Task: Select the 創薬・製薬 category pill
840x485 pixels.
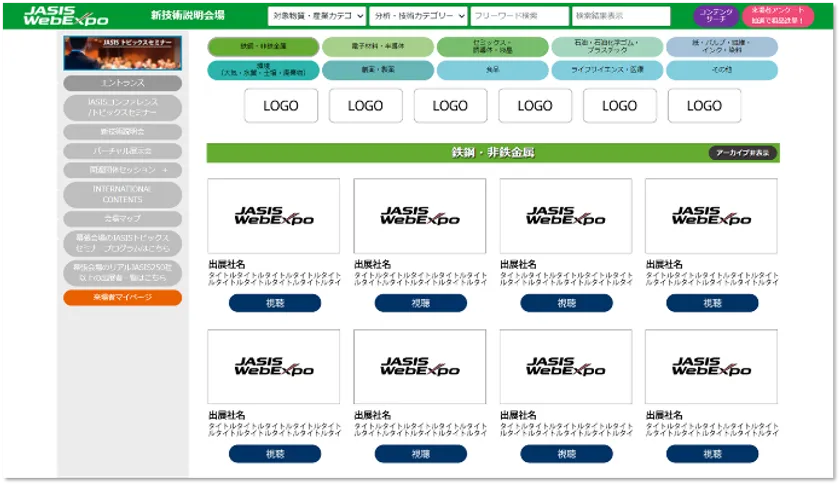Action: pos(378,70)
